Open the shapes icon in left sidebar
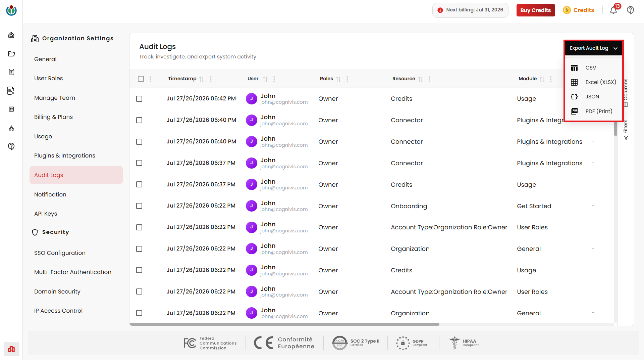Viewport: 644px width, 360px height. coord(11,128)
